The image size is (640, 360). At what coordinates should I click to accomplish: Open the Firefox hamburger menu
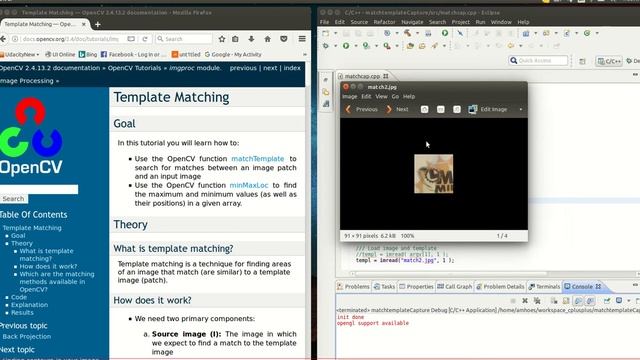302,39
